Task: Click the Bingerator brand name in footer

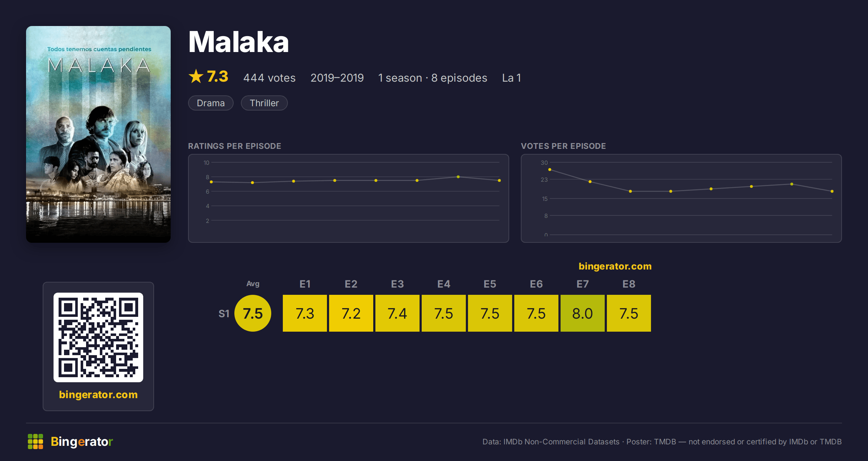Action: click(82, 441)
